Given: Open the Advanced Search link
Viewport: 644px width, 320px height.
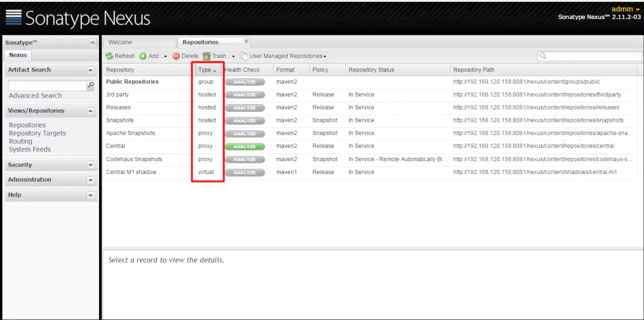Looking at the screenshot, I should click(x=35, y=96).
